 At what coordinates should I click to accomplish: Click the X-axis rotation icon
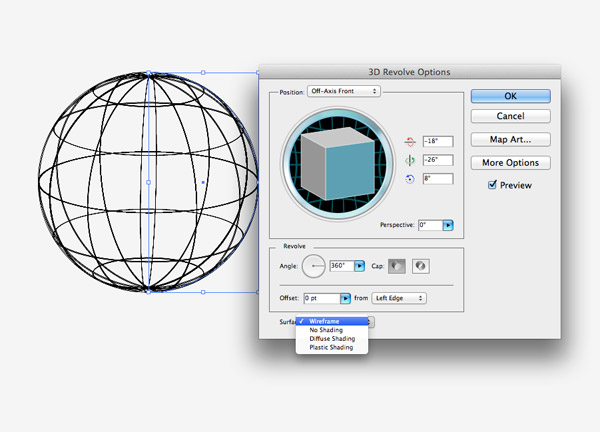coord(408,142)
